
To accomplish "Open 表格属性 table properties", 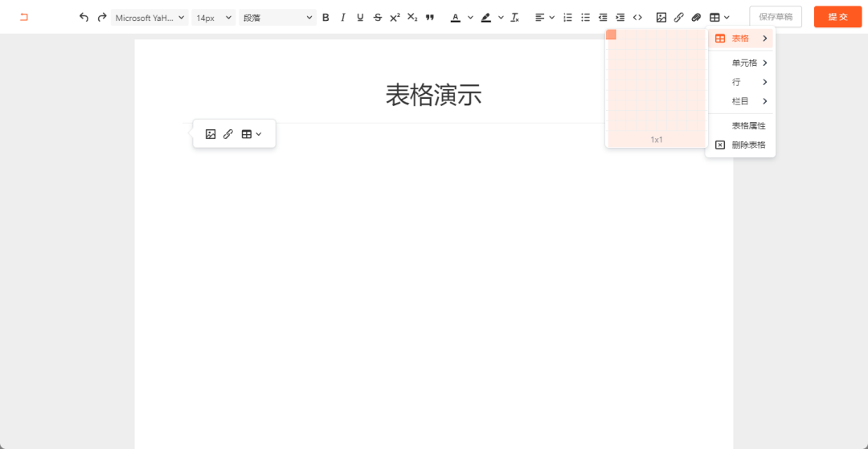I will [740, 126].
